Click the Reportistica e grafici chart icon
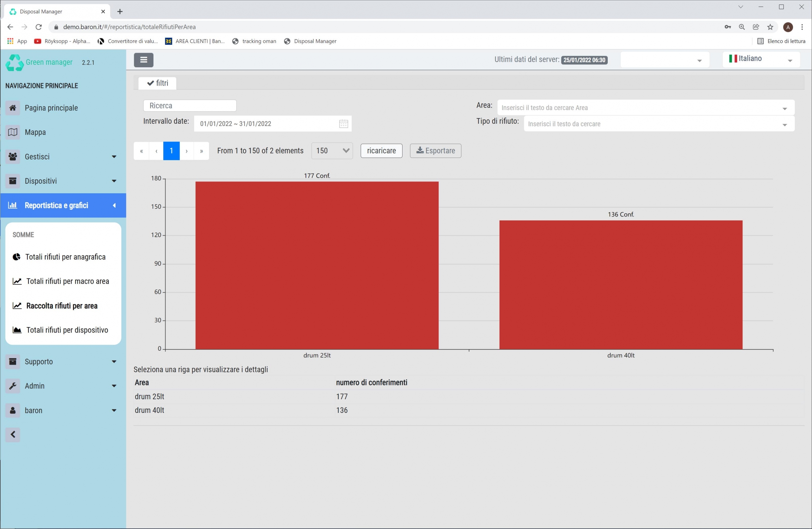Image resolution: width=812 pixels, height=529 pixels. (13, 205)
